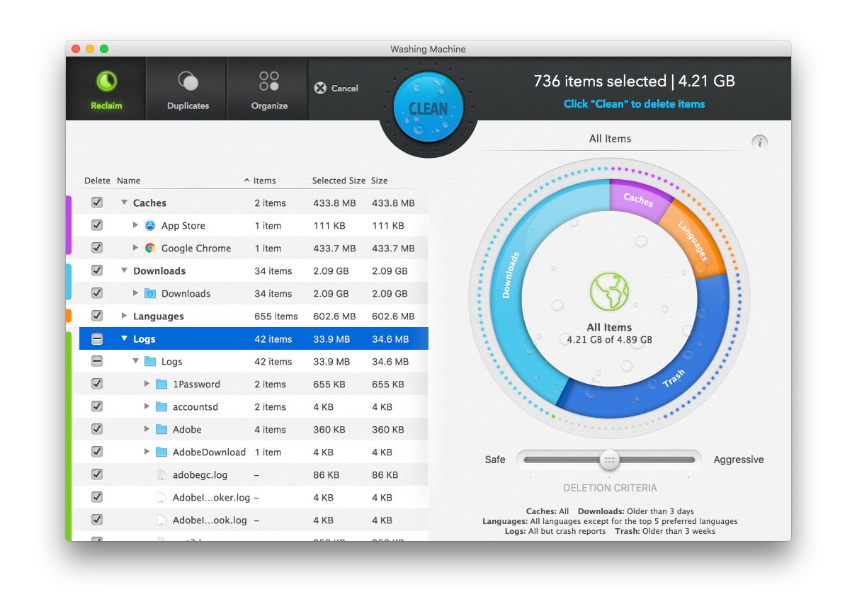This screenshot has height=616, width=857.
Task: Click the Google Chrome icon in Caches
Action: 150,249
